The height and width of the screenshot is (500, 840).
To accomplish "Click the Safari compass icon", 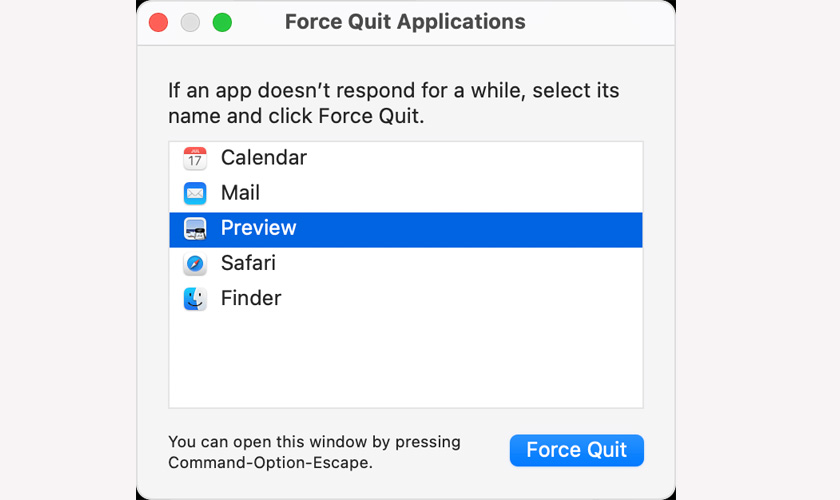I will point(194,264).
